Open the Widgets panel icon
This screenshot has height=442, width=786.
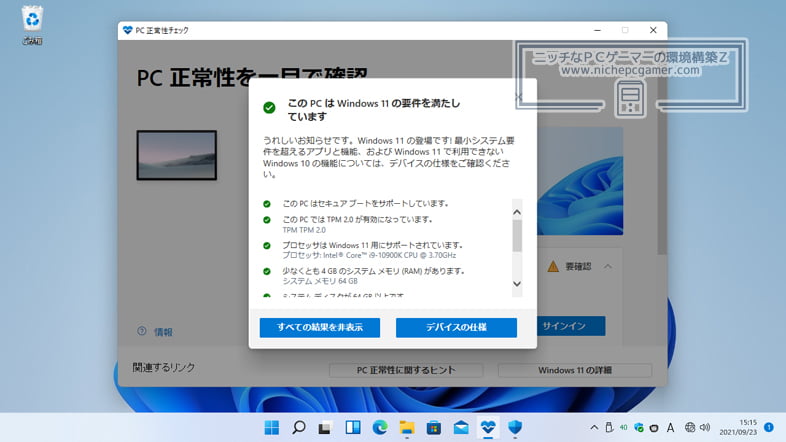pos(353,427)
